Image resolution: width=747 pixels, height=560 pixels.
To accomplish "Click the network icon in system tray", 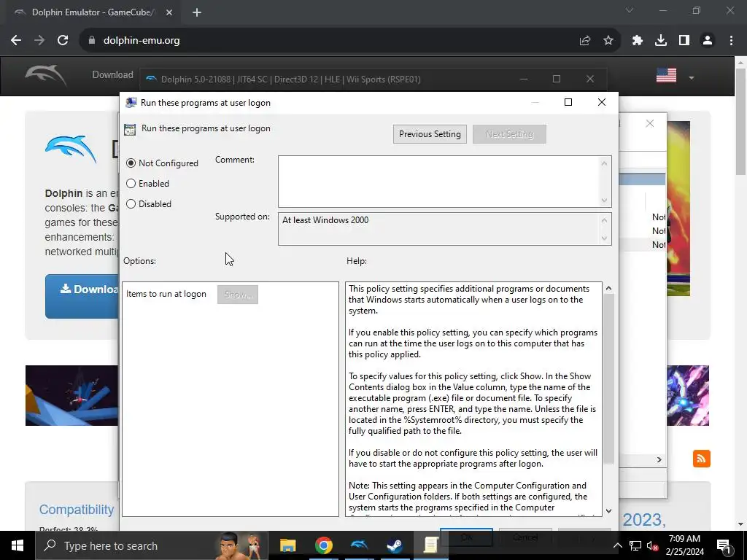I will pyautogui.click(x=635, y=545).
